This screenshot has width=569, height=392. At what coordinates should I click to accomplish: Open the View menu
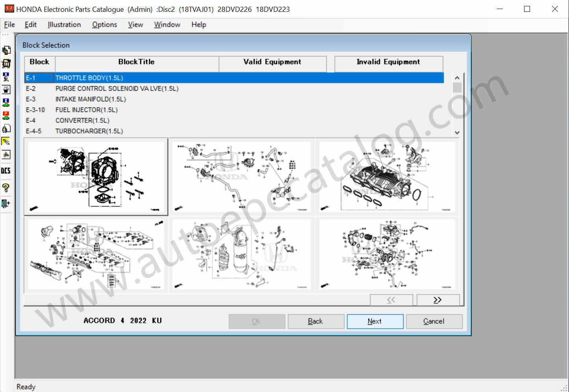click(135, 24)
